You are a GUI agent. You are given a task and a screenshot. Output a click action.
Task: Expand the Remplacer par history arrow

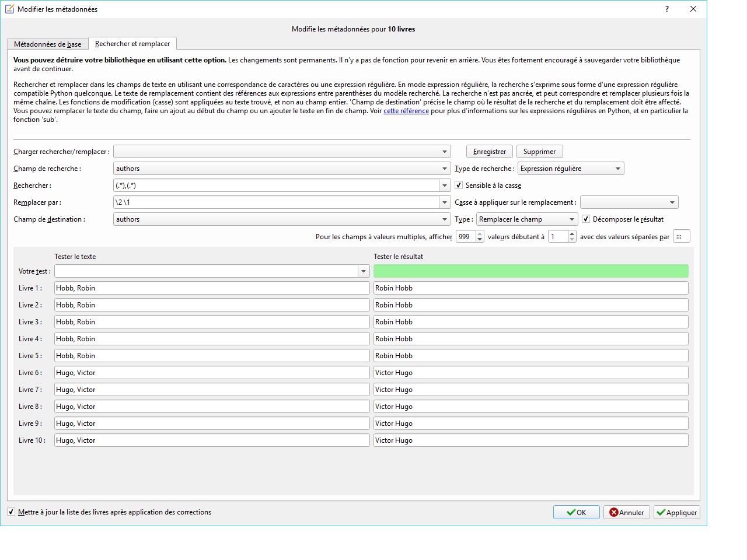tap(445, 202)
